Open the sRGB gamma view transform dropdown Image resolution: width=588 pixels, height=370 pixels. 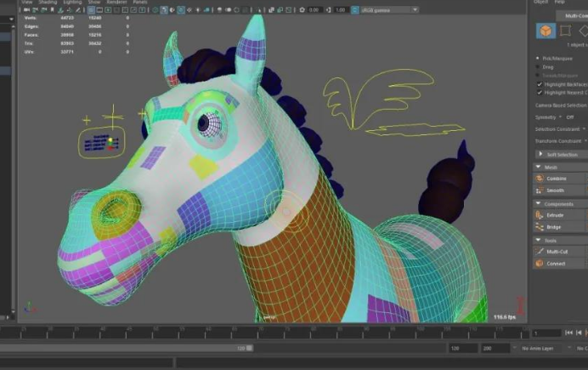[389, 10]
